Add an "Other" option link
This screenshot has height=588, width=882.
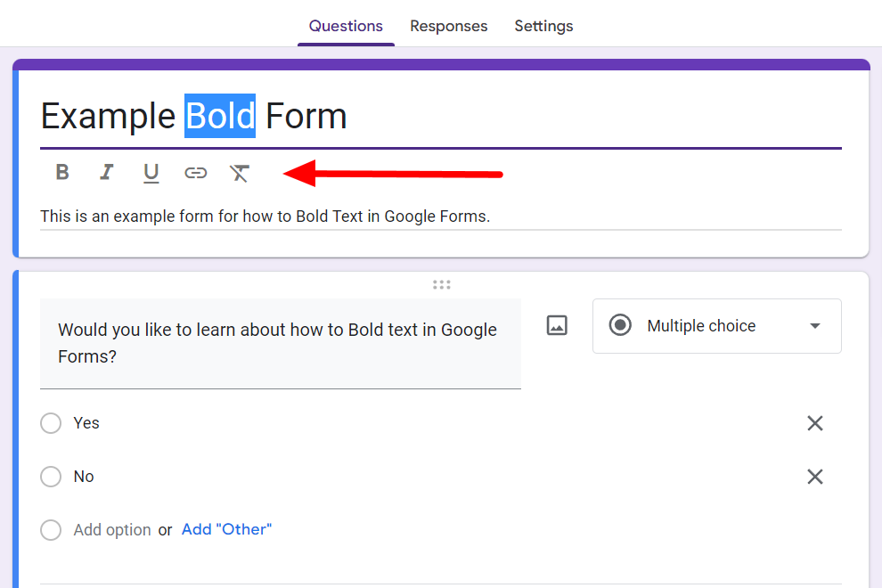coord(226,529)
